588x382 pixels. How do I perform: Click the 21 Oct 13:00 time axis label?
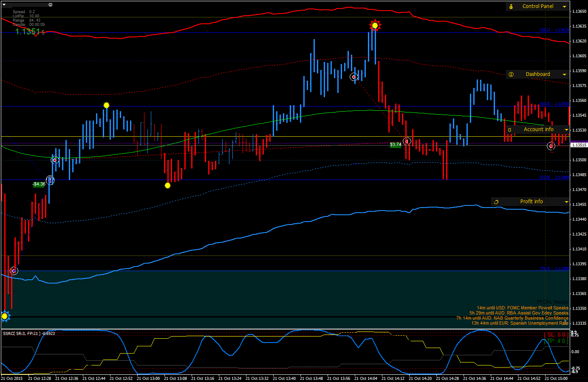(x=149, y=379)
